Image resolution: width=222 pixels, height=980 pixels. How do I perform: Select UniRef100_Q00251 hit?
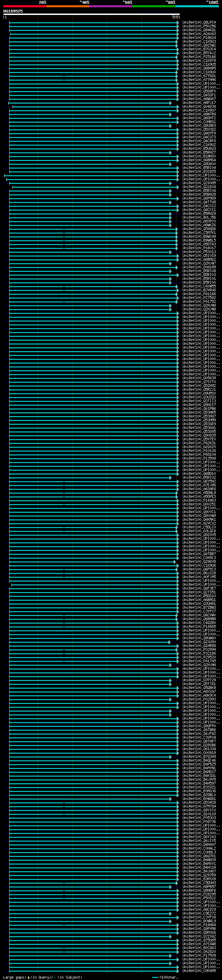199,504
